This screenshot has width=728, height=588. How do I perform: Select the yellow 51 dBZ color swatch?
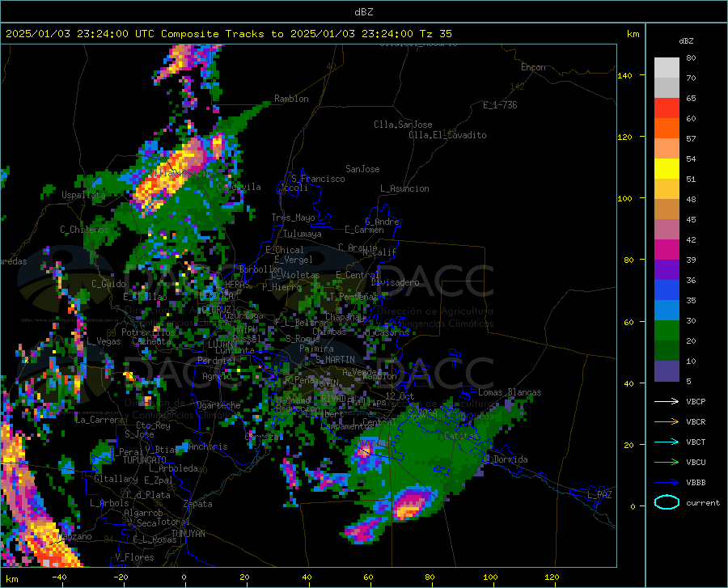(667, 169)
